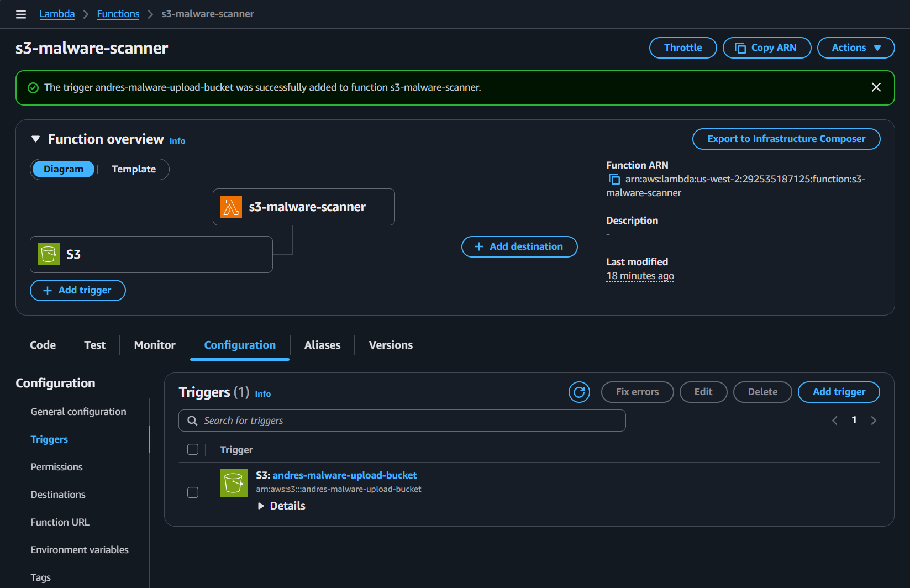
Task: Select the andres-malware-upload-bucket trigger checkbox
Action: coord(193,492)
